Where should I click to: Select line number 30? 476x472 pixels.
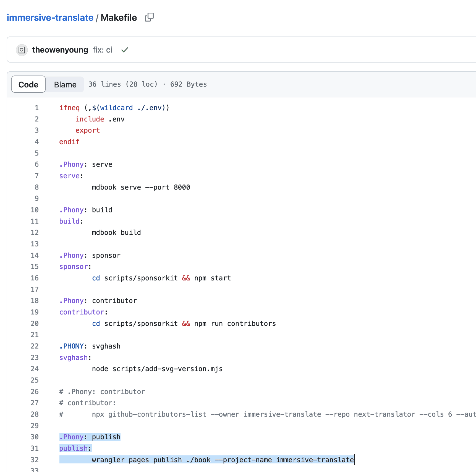(35, 437)
